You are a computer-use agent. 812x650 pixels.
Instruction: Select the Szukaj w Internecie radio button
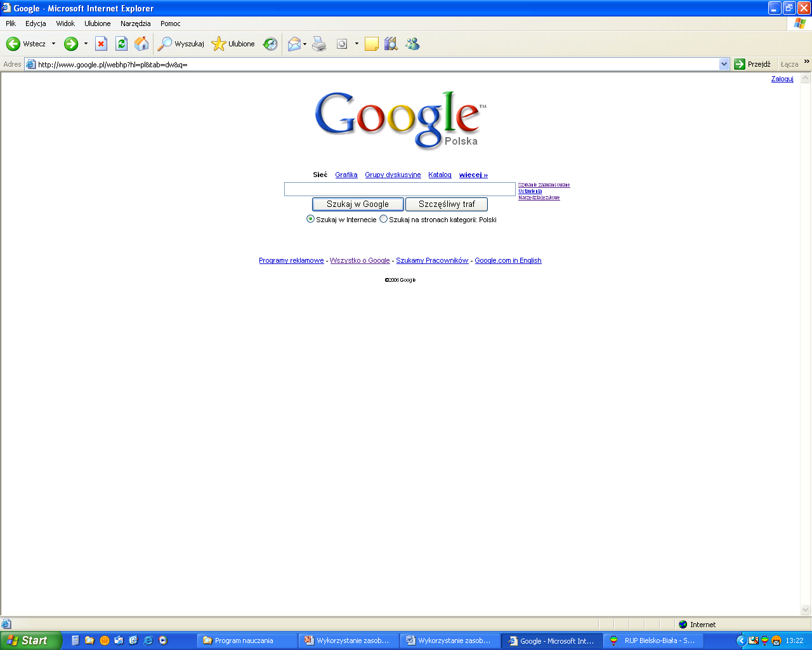310,219
